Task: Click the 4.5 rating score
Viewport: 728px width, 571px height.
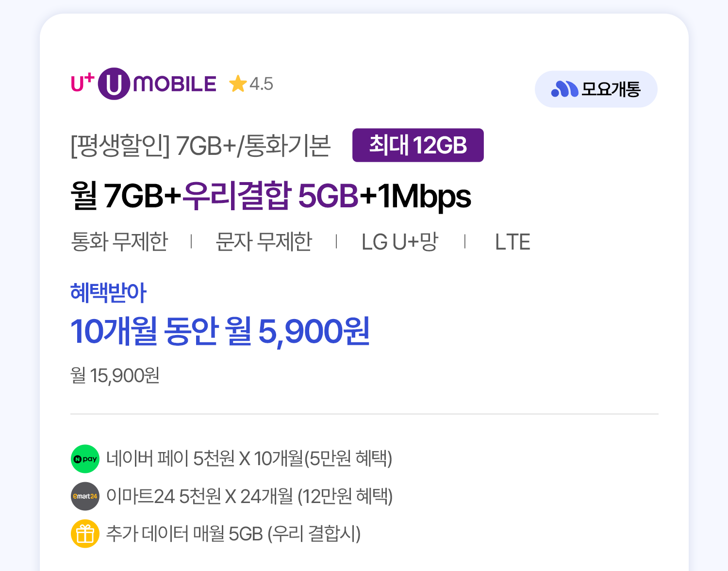Action: pos(261,84)
